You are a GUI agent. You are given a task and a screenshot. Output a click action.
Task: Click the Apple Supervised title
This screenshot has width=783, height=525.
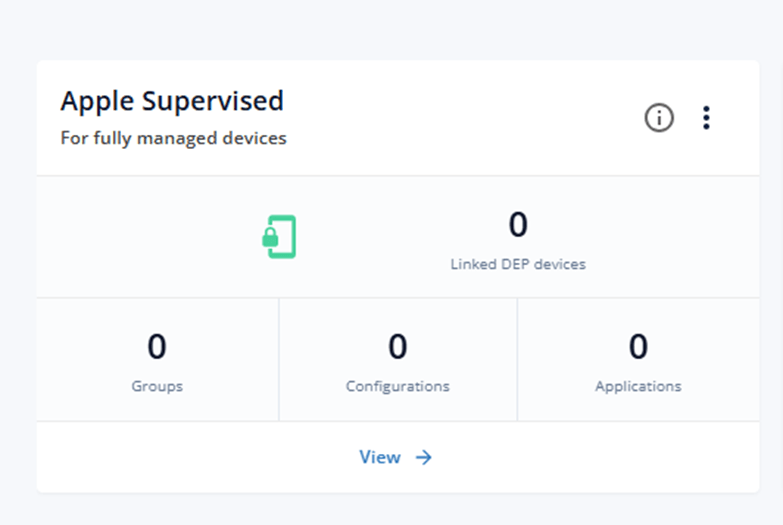tap(172, 101)
